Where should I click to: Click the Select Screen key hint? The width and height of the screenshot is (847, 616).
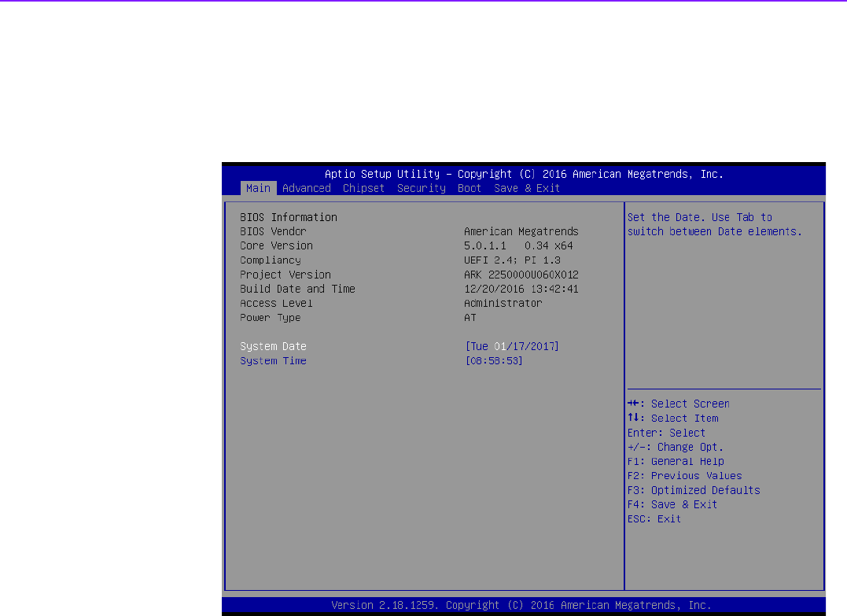tap(679, 404)
